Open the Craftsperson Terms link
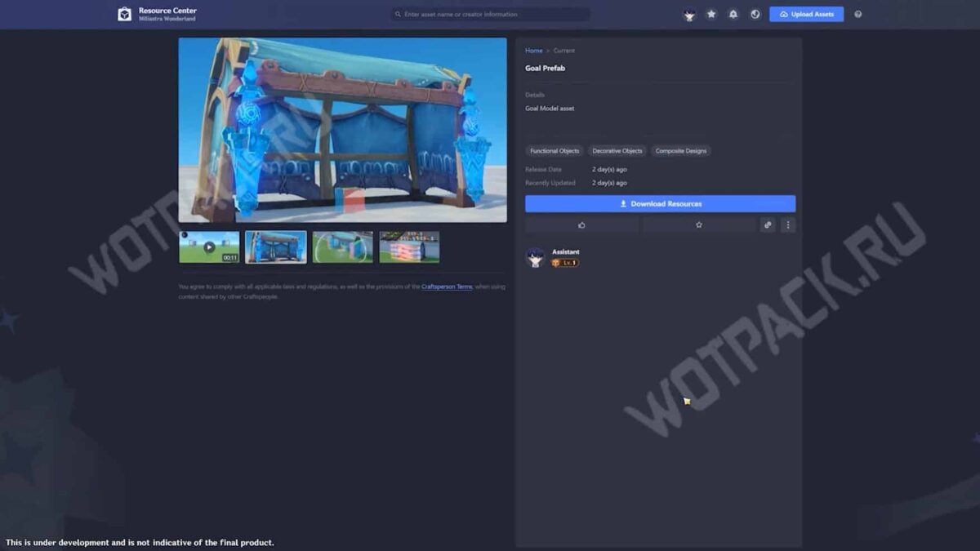Screen dimensions: 980x551 (x=447, y=287)
